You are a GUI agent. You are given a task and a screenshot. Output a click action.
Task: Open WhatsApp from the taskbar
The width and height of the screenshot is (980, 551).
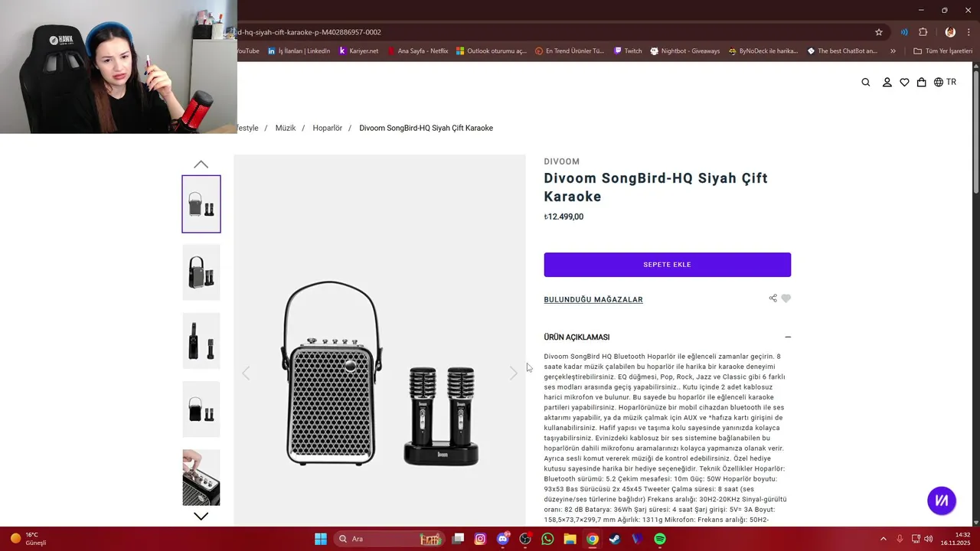pyautogui.click(x=547, y=539)
